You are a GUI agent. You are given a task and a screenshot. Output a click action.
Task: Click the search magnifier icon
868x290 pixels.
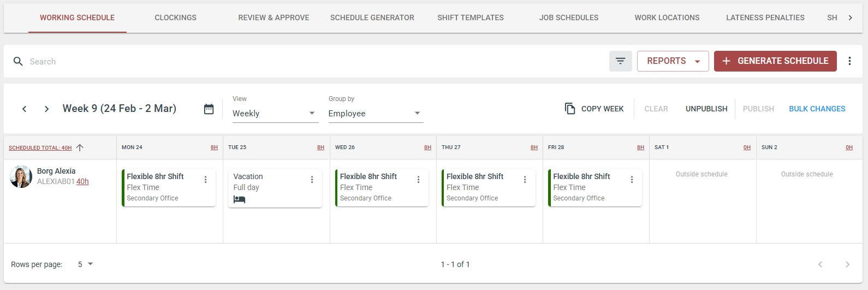[x=18, y=62]
